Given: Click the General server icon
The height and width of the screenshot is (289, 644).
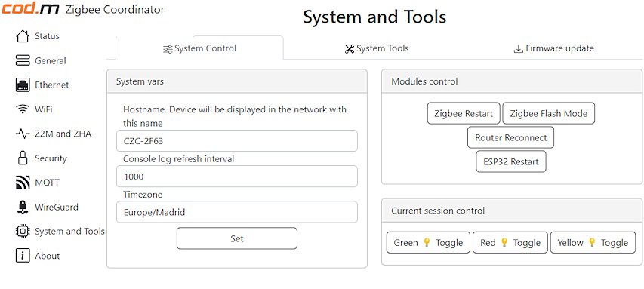Looking at the screenshot, I should pos(23,60).
